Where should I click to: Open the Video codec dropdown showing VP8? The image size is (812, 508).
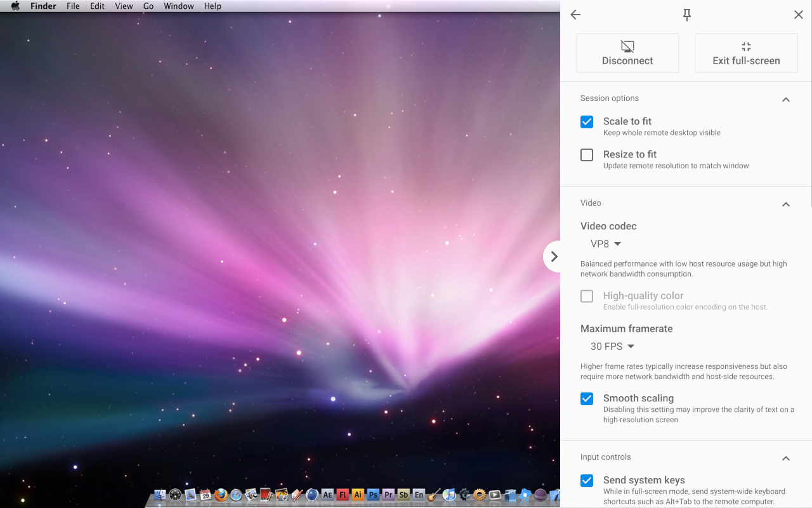(x=605, y=243)
